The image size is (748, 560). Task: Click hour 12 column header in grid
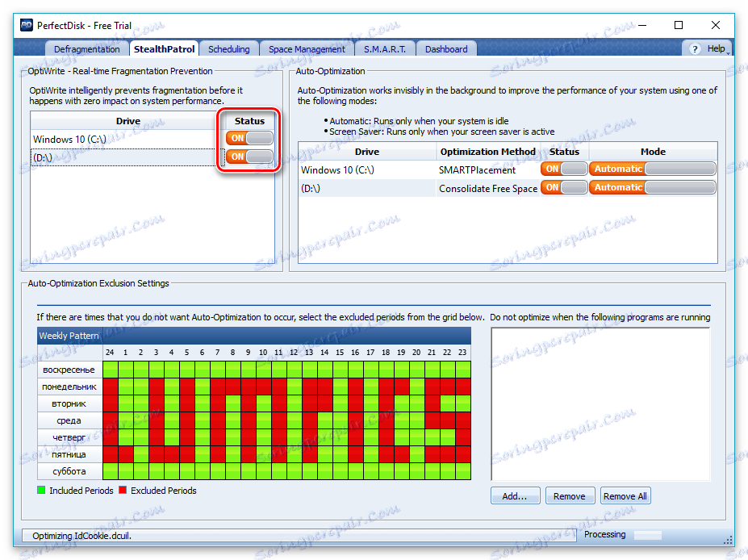point(294,353)
